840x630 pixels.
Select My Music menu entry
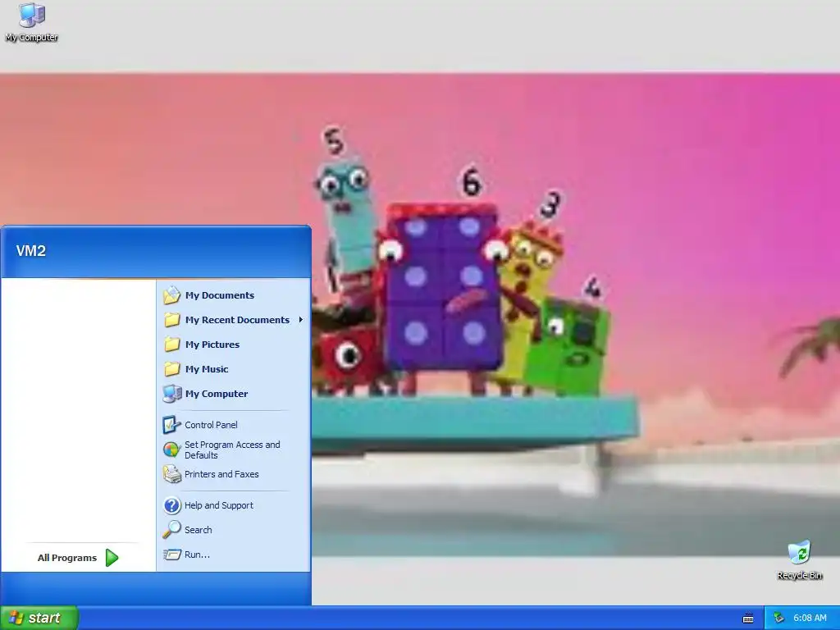[x=234, y=369]
